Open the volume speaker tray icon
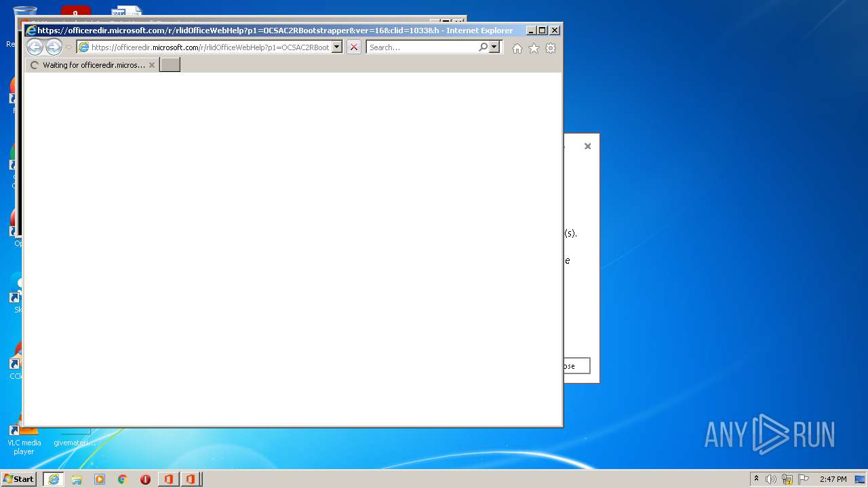 pyautogui.click(x=771, y=479)
